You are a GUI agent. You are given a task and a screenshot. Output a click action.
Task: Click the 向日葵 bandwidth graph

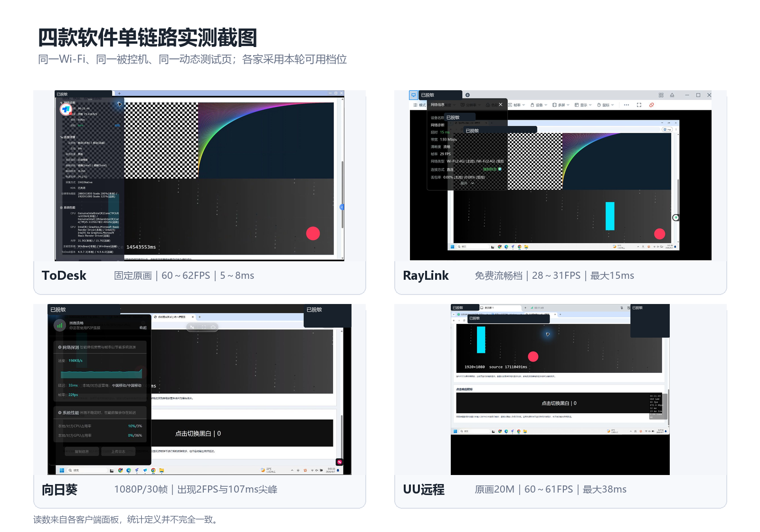coord(101,373)
